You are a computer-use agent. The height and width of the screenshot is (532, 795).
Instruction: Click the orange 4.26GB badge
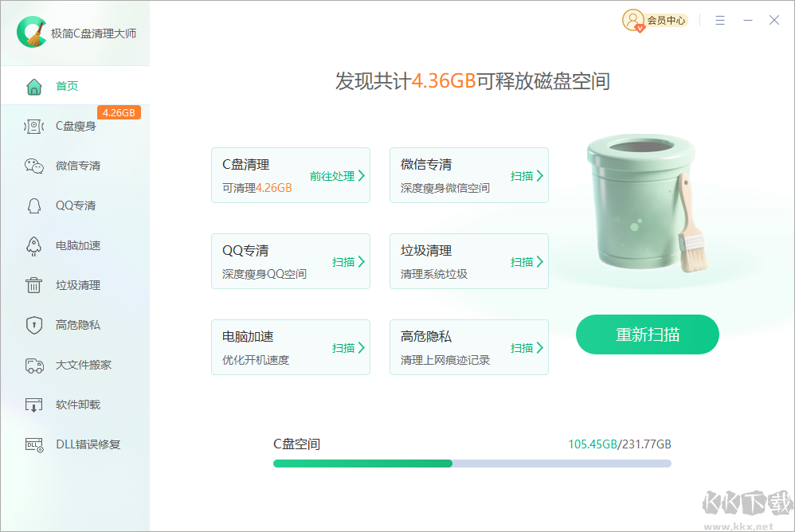(119, 112)
